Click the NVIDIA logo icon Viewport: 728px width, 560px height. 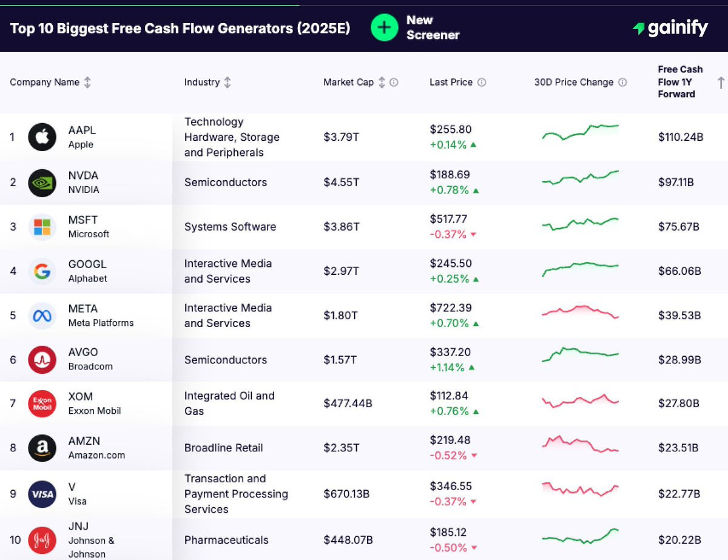click(42, 182)
